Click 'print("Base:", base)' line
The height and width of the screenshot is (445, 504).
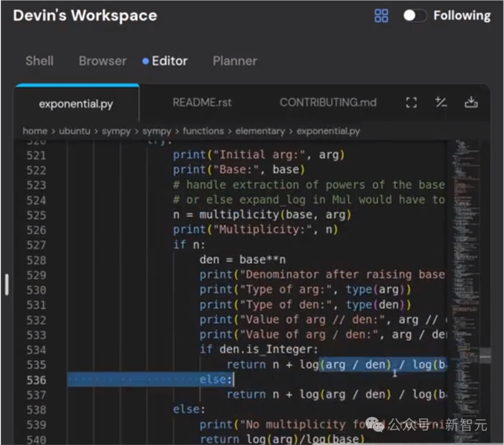click(x=239, y=170)
